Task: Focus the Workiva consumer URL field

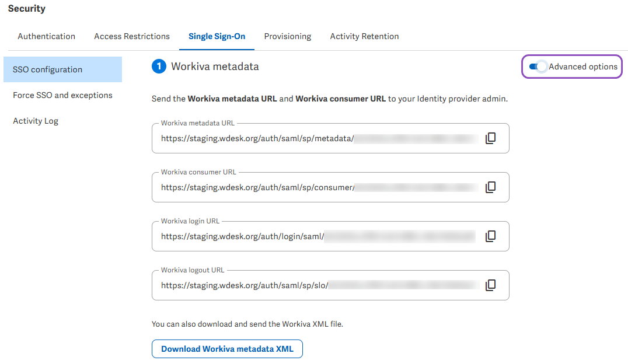Action: tap(257, 188)
